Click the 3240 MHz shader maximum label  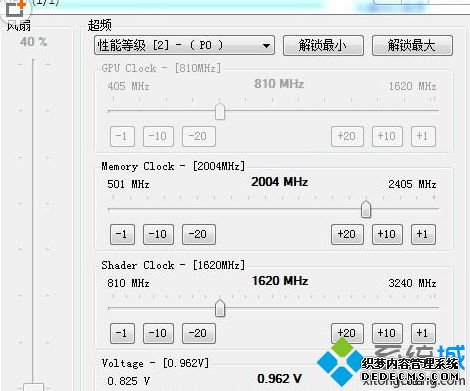(412, 283)
